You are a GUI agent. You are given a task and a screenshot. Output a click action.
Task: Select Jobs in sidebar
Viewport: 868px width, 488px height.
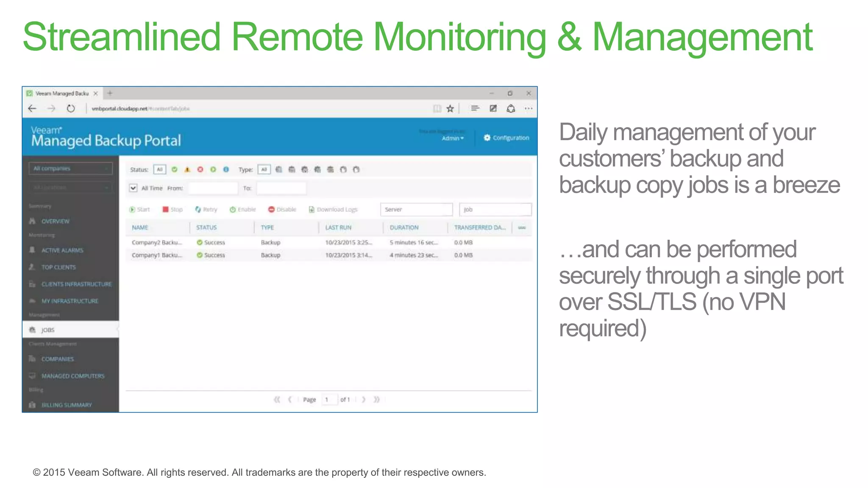pyautogui.click(x=70, y=330)
